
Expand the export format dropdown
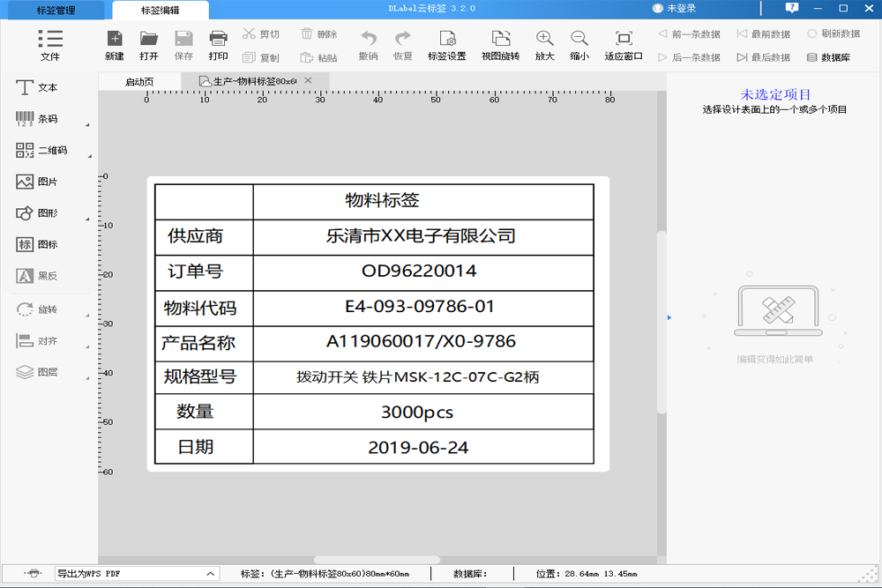click(210, 574)
